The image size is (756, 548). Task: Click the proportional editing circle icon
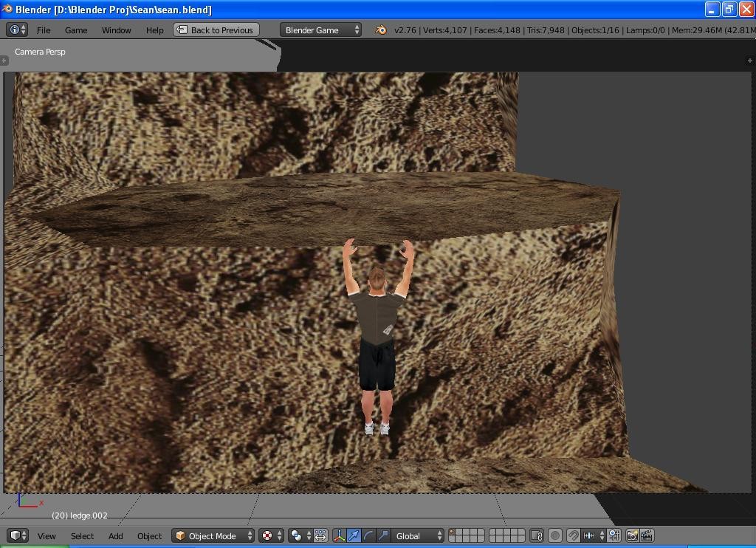click(555, 536)
